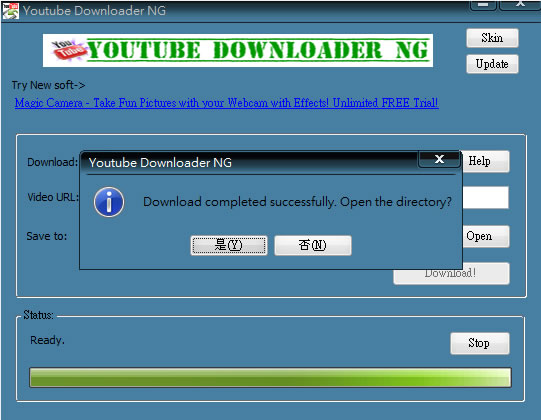Minimize the main Youtube Downloader NG window
The image size is (541, 420).
[x=483, y=5]
